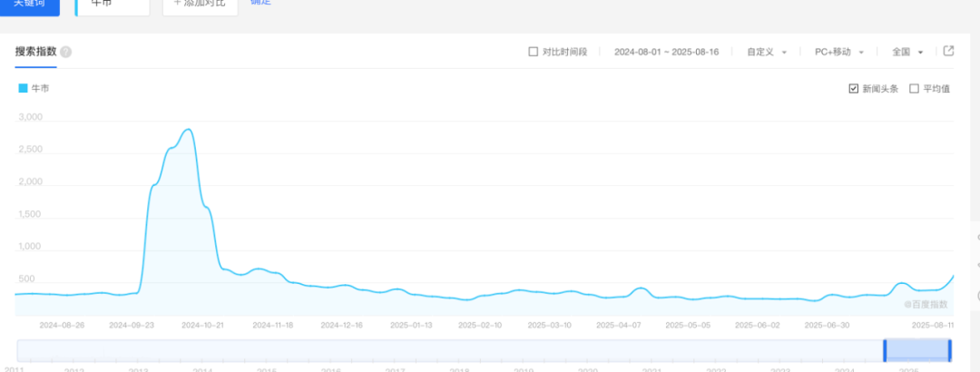Click the 2025-01-13 date label on axis

click(x=411, y=326)
